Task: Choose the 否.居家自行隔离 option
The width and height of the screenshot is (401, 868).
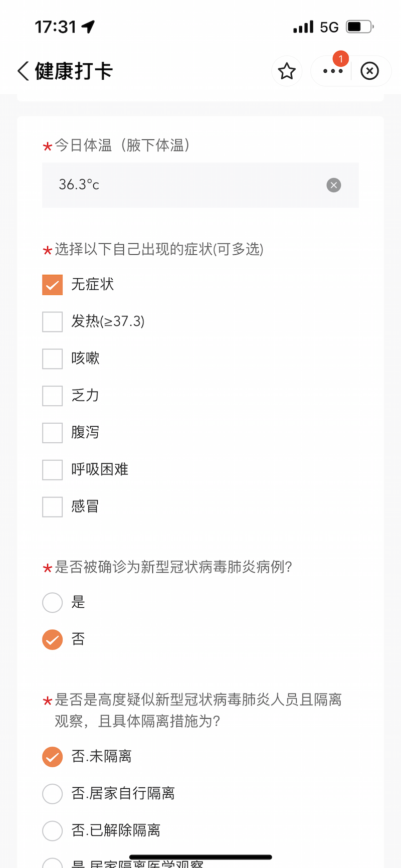Action: pyautogui.click(x=53, y=794)
